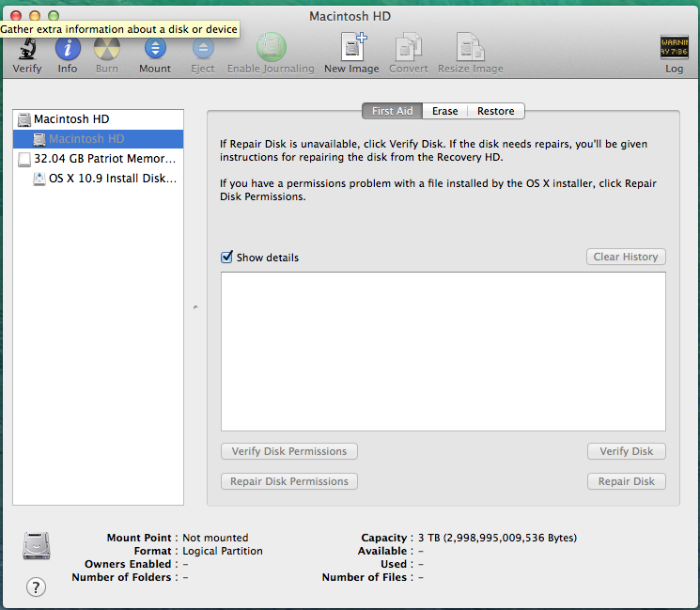Click the Format value Logical Partition
The image size is (700, 610).
coord(223,551)
